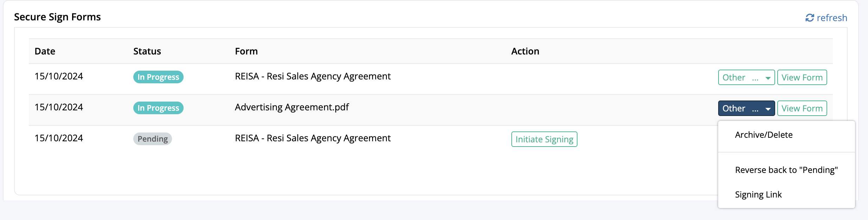868x220 pixels.
Task: Choose Reverse back to "Pending" option
Action: click(x=786, y=170)
